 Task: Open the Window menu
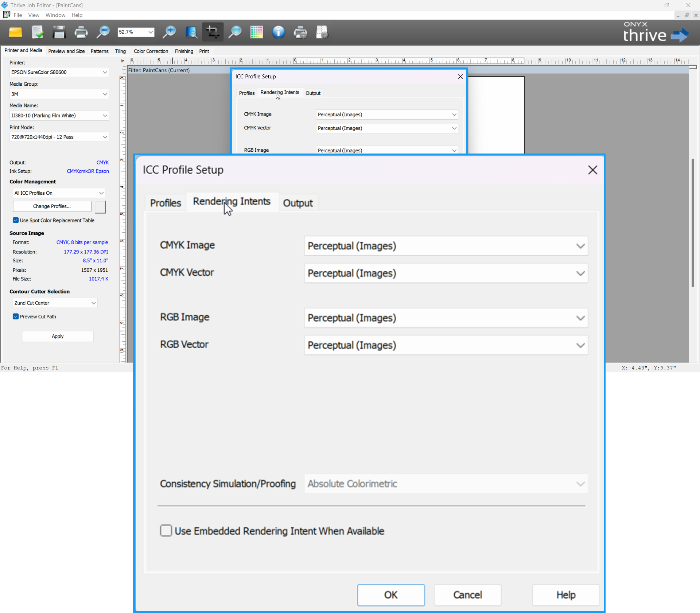coord(55,15)
